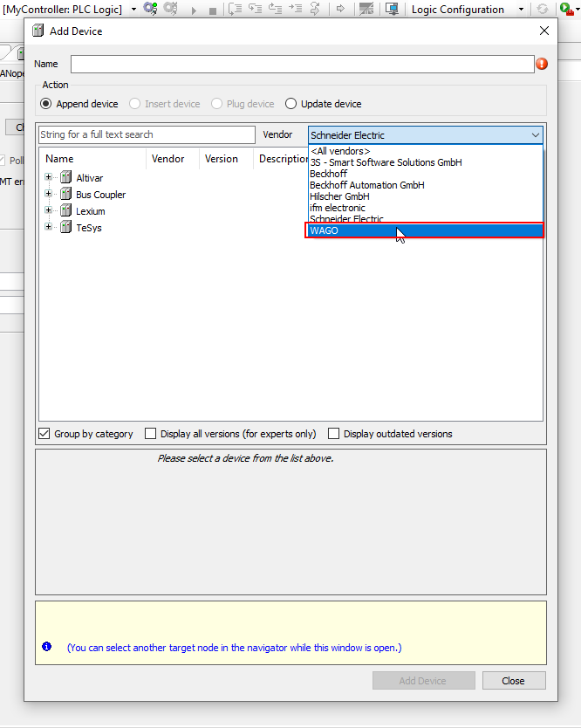Sort by the Vendor column header
The width and height of the screenshot is (581, 728).
click(173, 159)
